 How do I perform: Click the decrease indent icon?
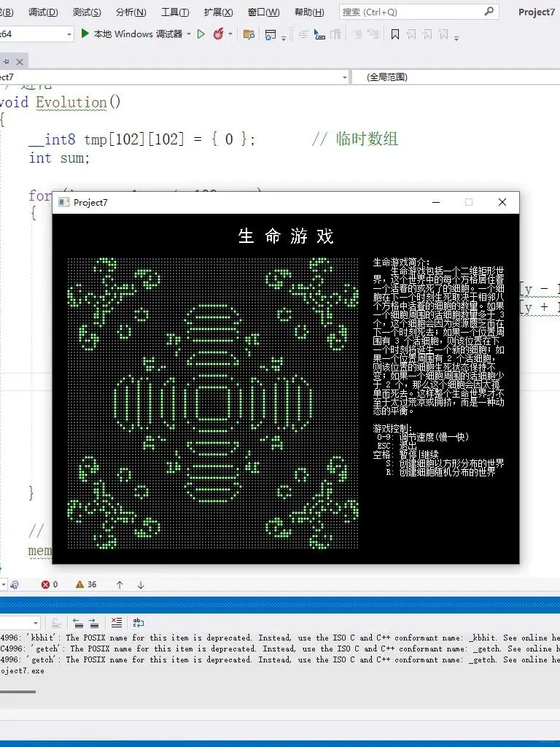click(303, 34)
